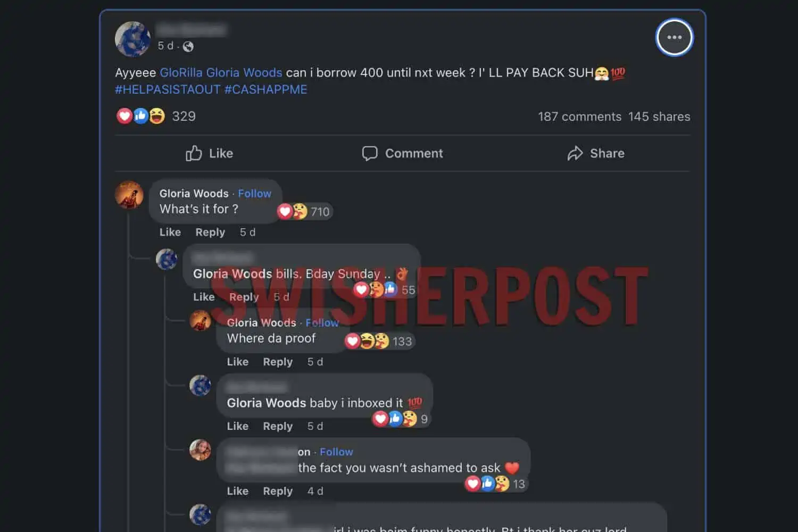798x532 pixels.
Task: Expand the 187 comments list
Action: click(x=579, y=117)
